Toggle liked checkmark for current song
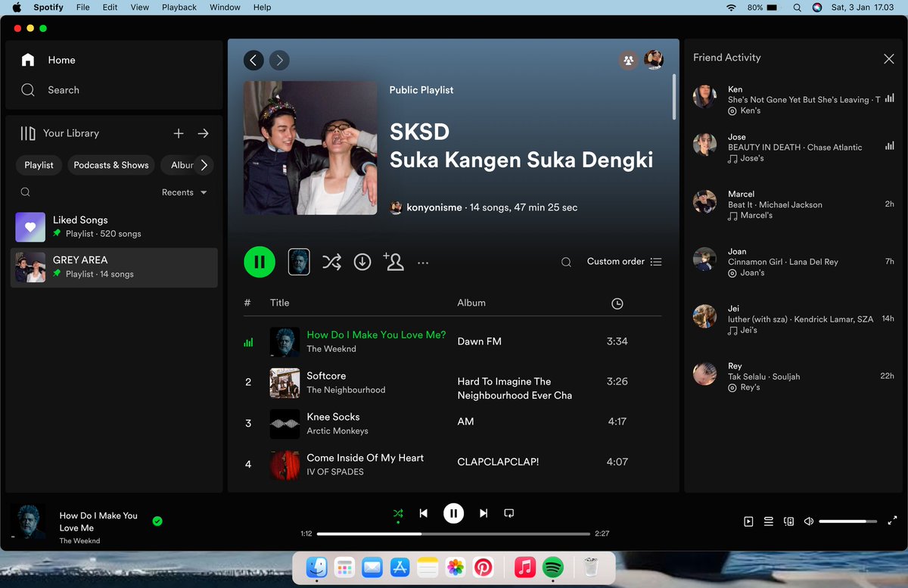This screenshot has width=908, height=588. (x=157, y=521)
